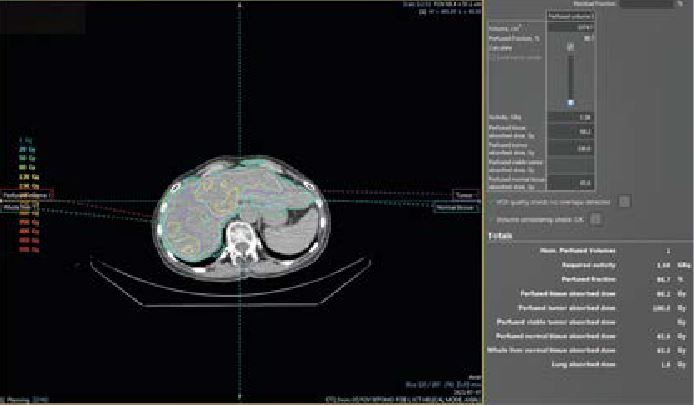The width and height of the screenshot is (694, 405).
Task: Click the Volume consistency check status box
Action: (595, 218)
